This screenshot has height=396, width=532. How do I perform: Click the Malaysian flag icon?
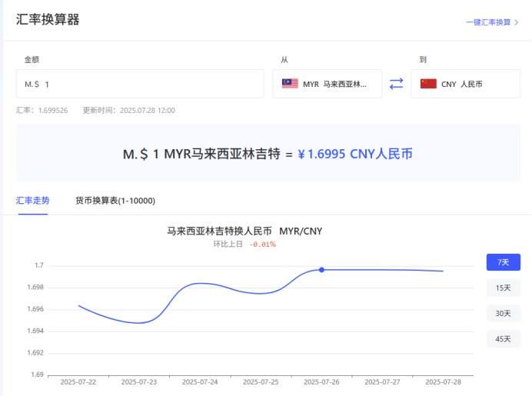[x=290, y=84]
